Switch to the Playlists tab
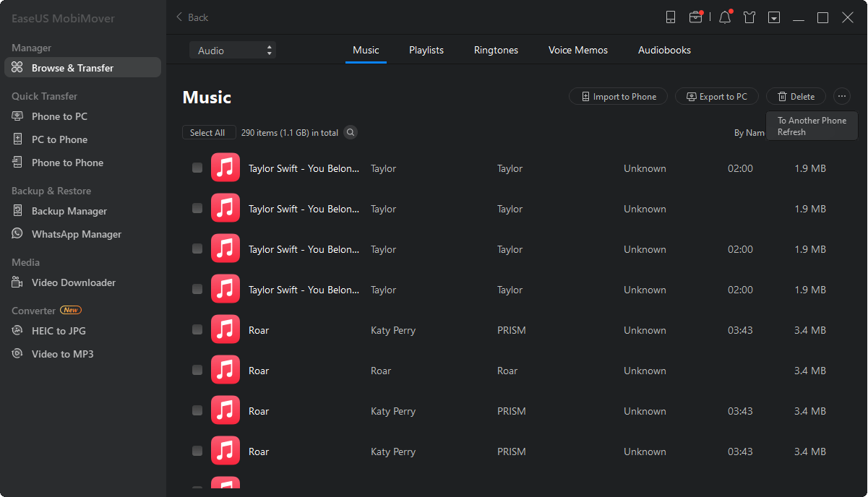The image size is (868, 497). click(x=426, y=50)
